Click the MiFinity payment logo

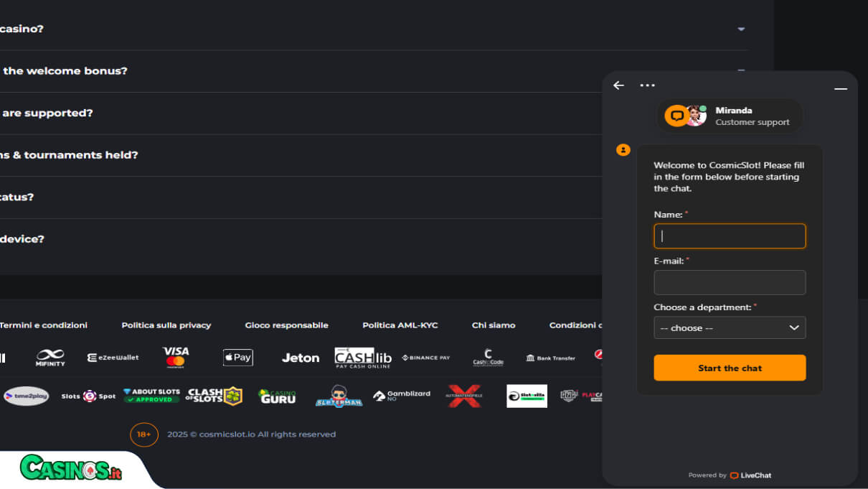point(50,358)
